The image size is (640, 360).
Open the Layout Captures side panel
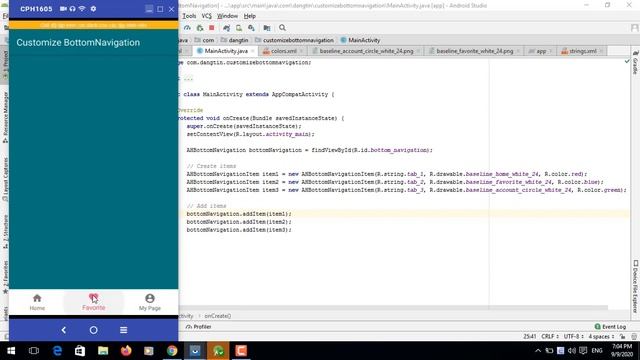pos(5,179)
